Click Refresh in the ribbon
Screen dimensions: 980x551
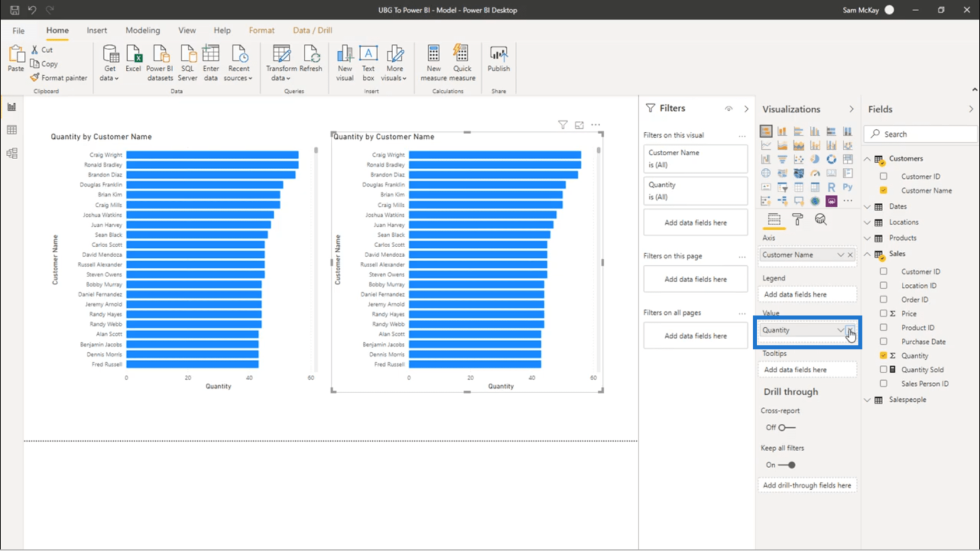click(311, 59)
